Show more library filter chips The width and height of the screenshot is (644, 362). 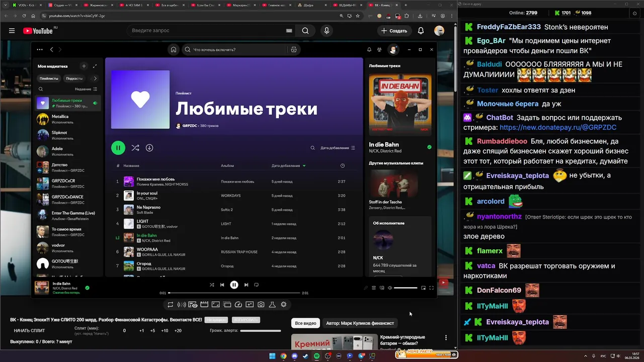(x=95, y=78)
